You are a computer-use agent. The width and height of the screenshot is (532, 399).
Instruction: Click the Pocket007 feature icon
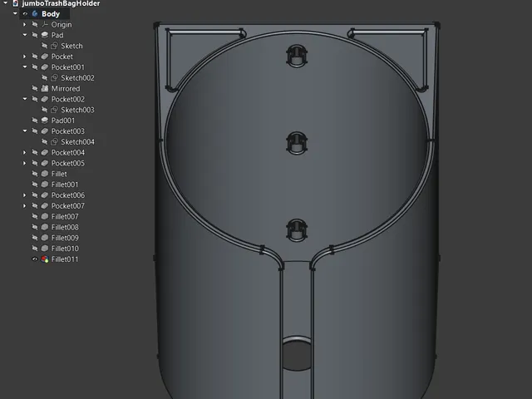pyautogui.click(x=45, y=205)
